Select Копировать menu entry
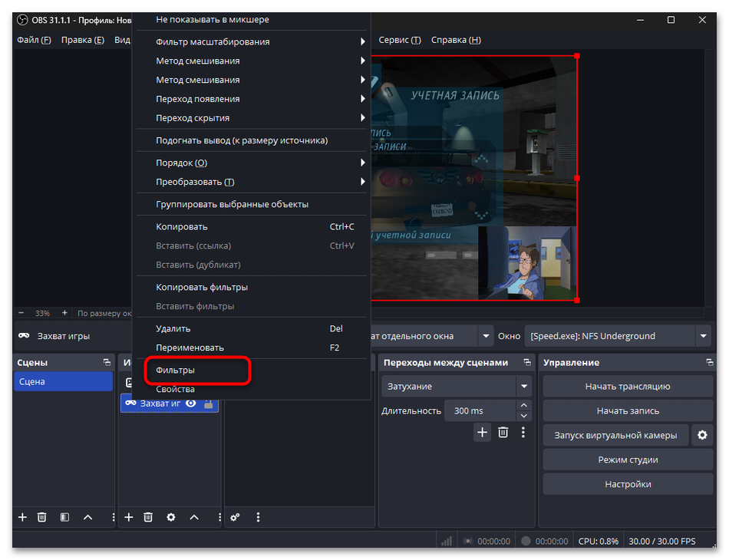Viewport: 729px width, 560px height. pos(252,227)
